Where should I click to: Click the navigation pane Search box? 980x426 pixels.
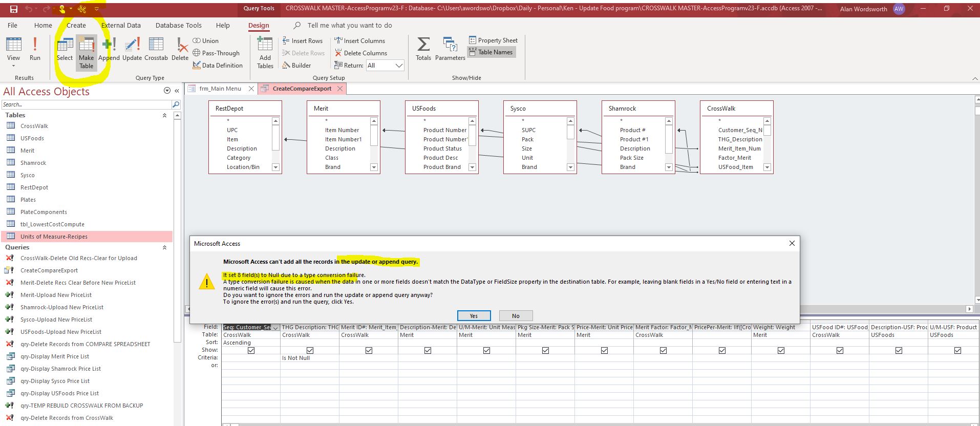click(x=86, y=104)
